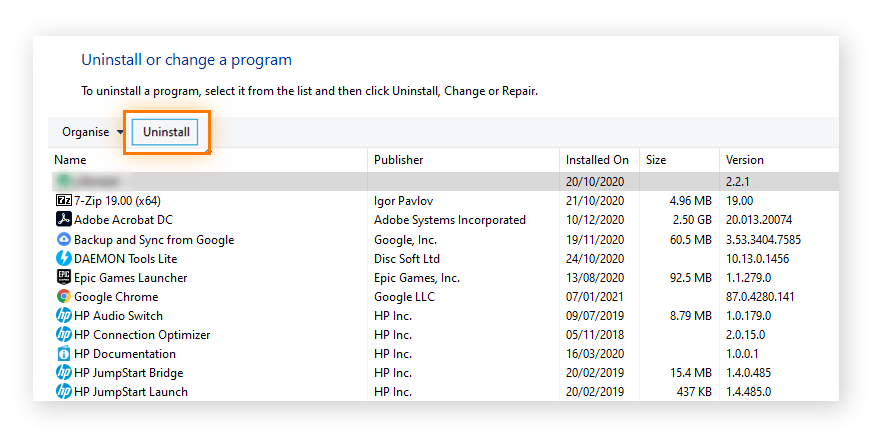Select the DAEMON Tools Lite icon
The height and width of the screenshot is (438, 873).
click(63, 259)
